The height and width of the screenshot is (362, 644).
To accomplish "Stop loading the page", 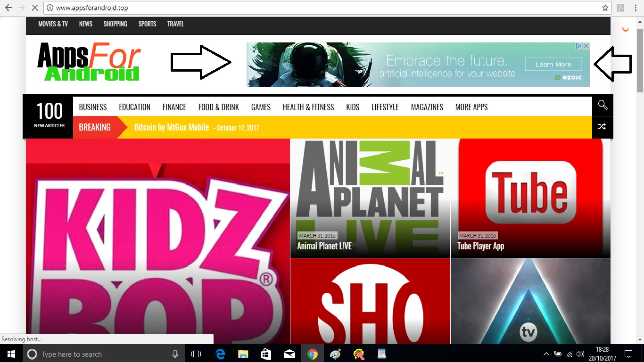I will tap(35, 8).
